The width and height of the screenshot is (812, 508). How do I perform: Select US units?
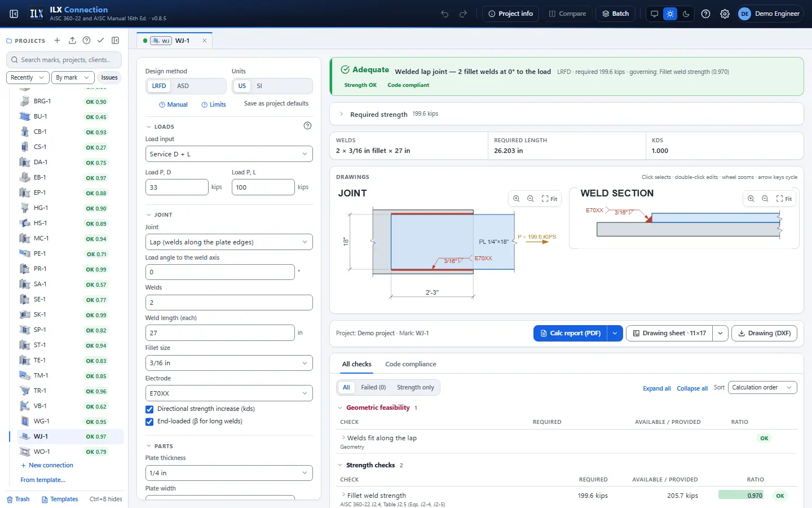pos(242,86)
